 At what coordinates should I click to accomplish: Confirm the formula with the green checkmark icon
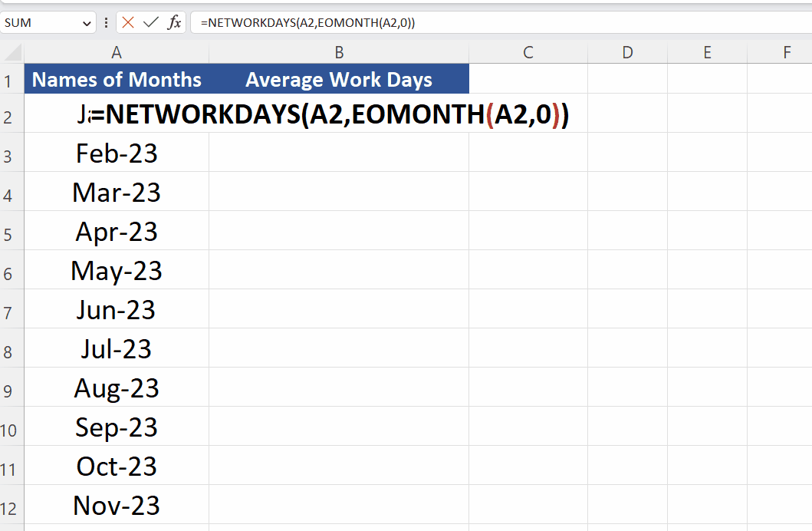point(150,22)
